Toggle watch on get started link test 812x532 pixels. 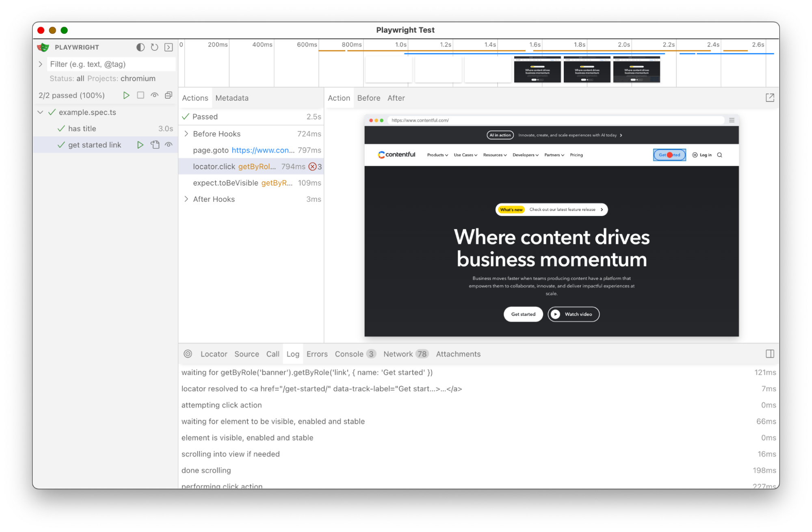(169, 145)
